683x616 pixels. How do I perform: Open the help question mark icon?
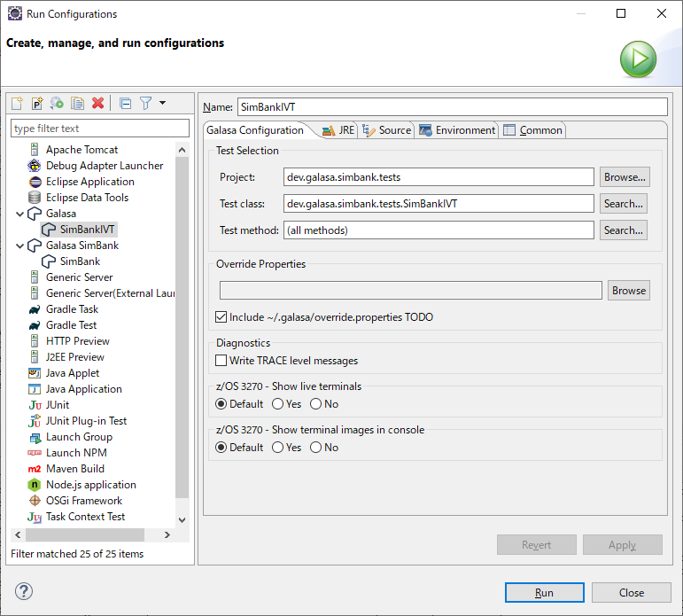(24, 591)
